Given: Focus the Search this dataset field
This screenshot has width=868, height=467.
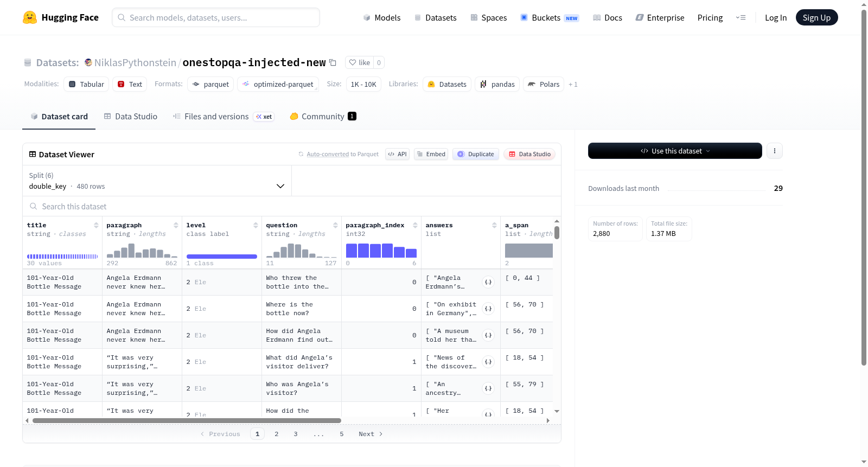Looking at the screenshot, I should coord(292,206).
